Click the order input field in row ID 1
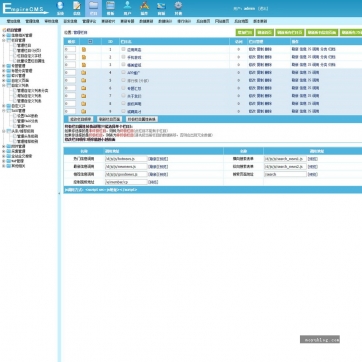The width and height of the screenshot is (362, 362). point(70,49)
